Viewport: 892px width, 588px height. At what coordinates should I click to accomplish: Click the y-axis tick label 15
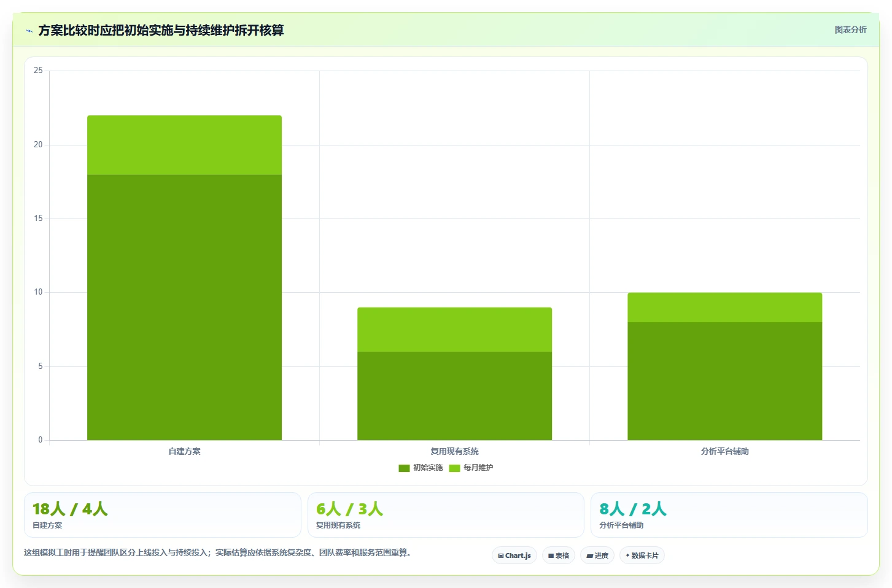click(38, 219)
